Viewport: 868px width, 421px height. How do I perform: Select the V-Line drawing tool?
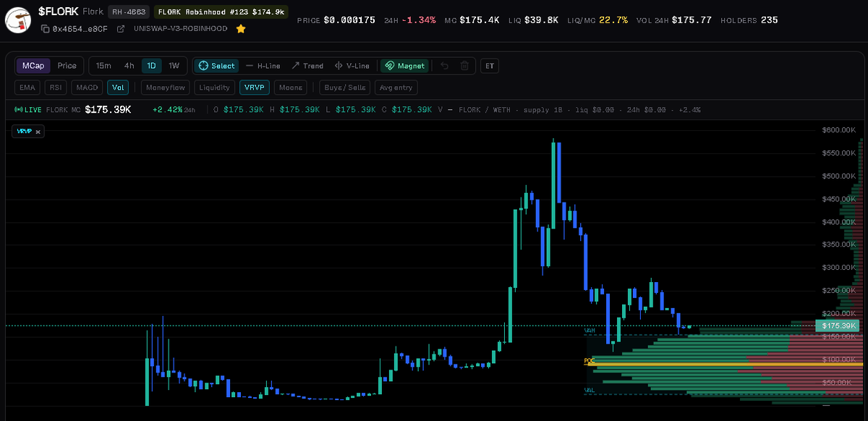(x=352, y=66)
